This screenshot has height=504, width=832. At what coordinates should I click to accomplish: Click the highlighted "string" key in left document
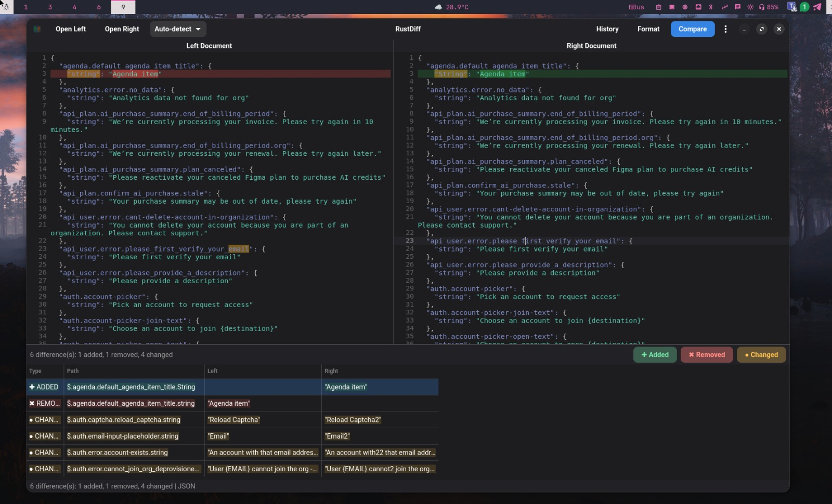83,74
